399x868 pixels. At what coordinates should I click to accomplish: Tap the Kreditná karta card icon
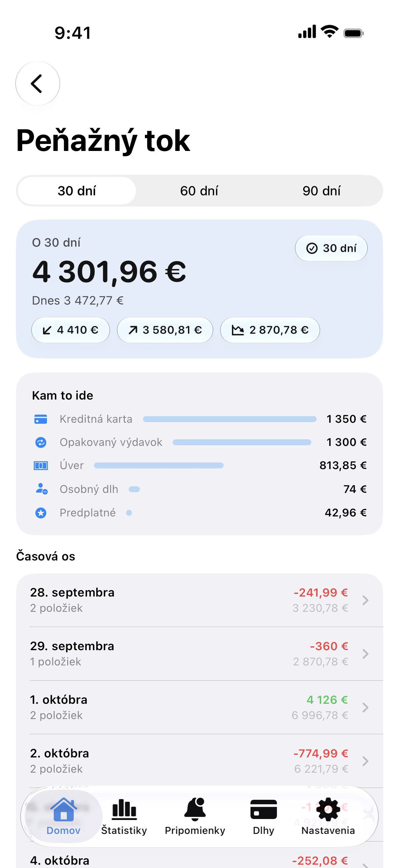pos(41,419)
